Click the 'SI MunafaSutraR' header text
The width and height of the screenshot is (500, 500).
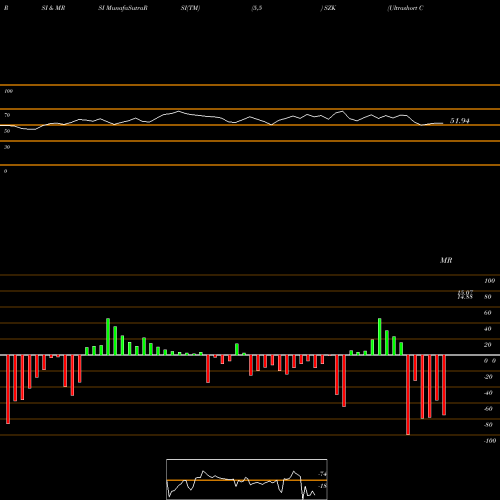[x=123, y=8]
